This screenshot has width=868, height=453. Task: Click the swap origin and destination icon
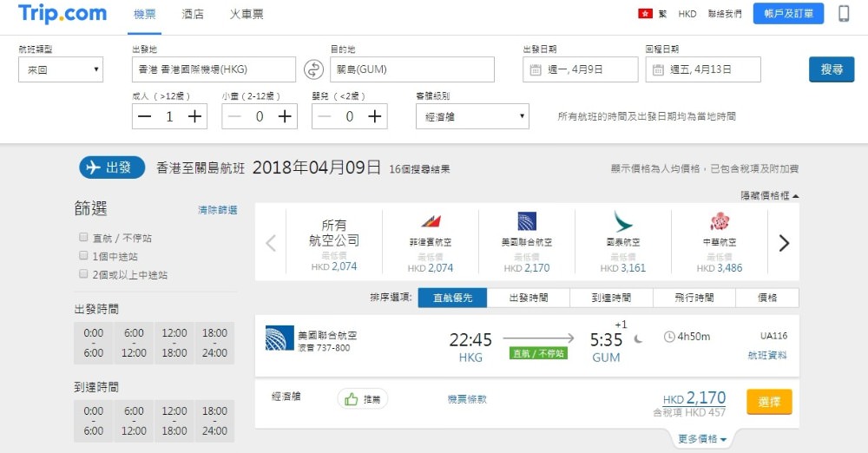(x=312, y=69)
